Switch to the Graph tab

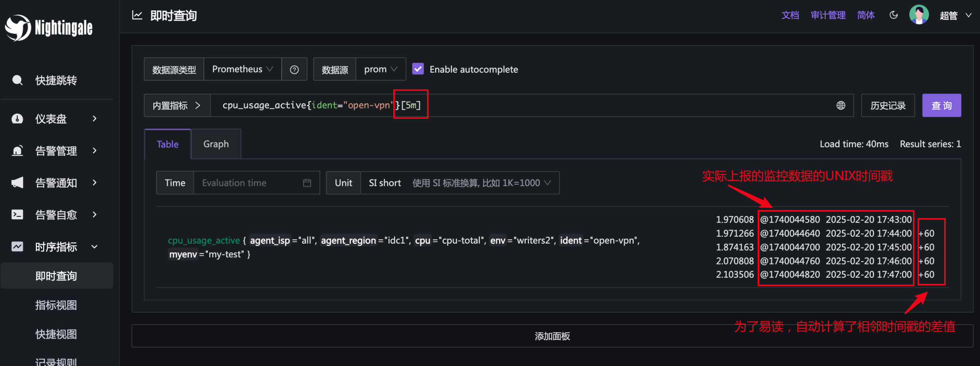pyautogui.click(x=216, y=144)
